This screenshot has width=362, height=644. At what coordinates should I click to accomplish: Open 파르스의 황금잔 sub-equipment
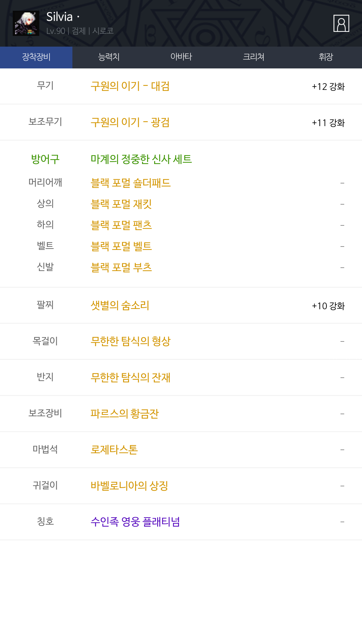pyautogui.click(x=124, y=414)
